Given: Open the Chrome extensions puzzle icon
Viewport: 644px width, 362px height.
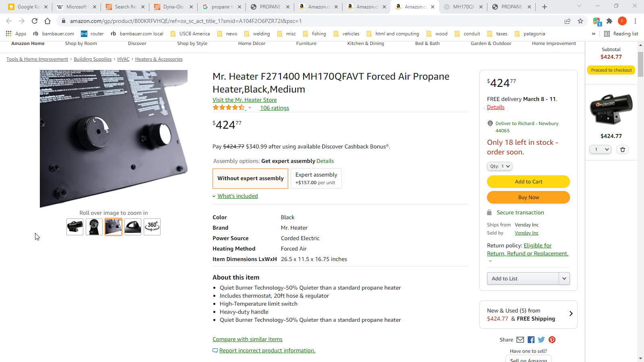Looking at the screenshot, I should [x=609, y=21].
